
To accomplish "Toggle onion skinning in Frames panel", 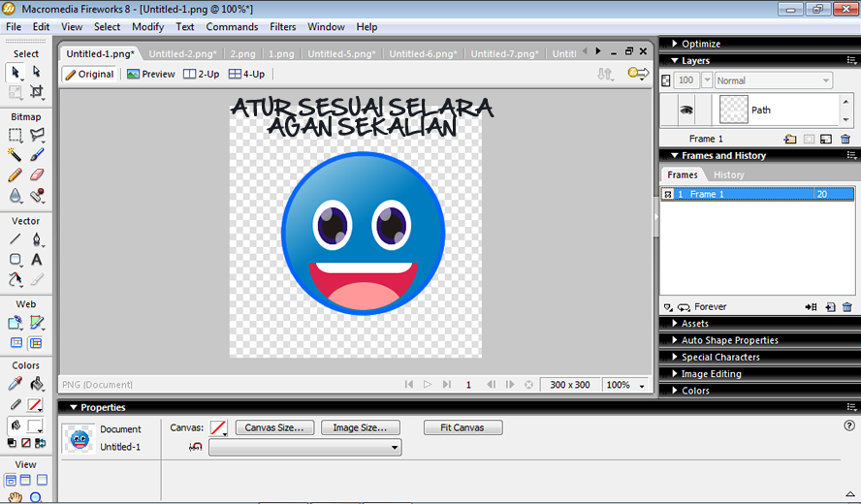I will click(668, 307).
